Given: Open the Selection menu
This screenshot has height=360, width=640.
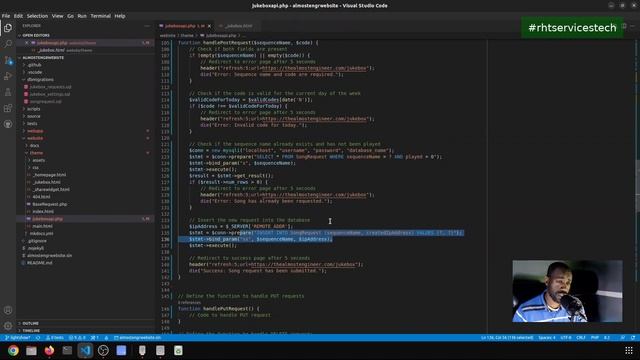Looking at the screenshot, I should click(x=37, y=16).
